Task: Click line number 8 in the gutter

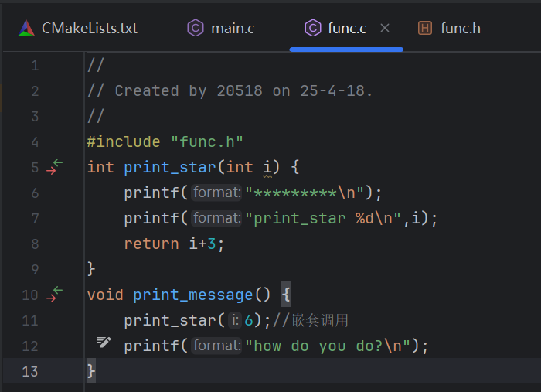Action: pos(35,244)
